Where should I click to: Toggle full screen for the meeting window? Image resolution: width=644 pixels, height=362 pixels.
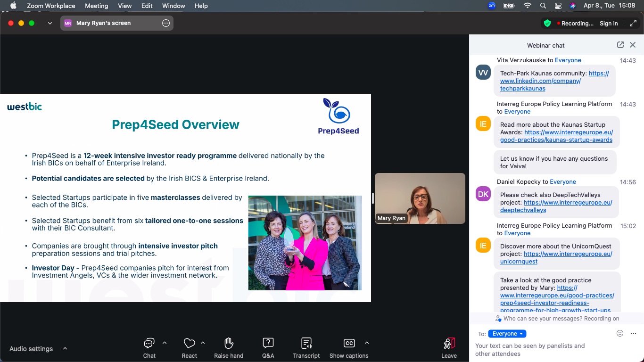(633, 23)
